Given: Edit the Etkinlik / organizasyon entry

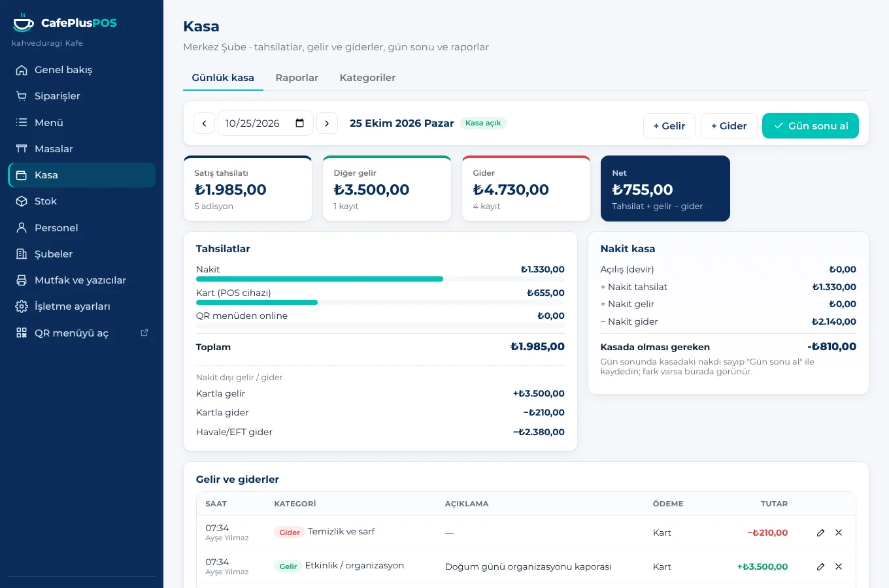Looking at the screenshot, I should point(820,566).
